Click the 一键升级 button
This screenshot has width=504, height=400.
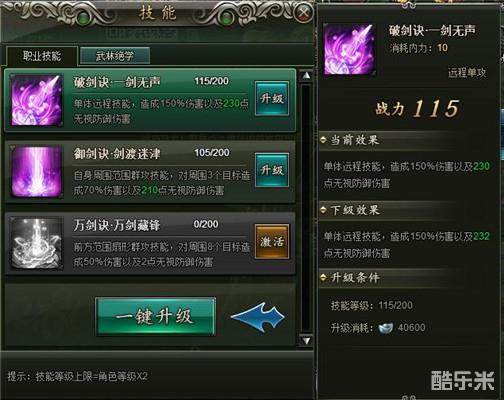pos(155,317)
